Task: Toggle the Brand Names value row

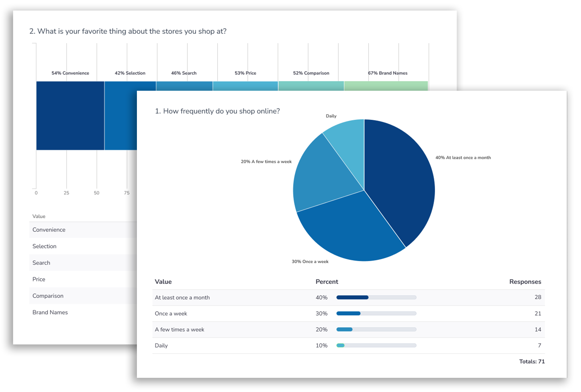Action: pyautogui.click(x=50, y=312)
